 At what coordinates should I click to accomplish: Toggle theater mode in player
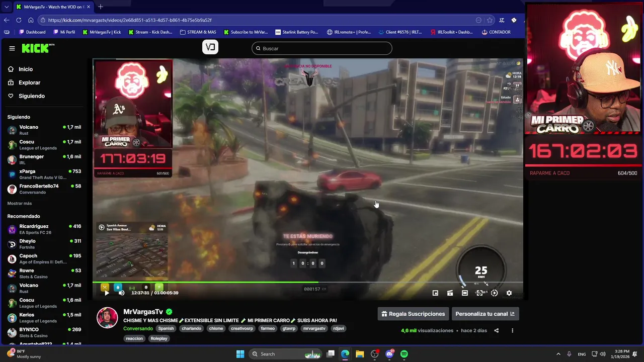[x=465, y=293]
